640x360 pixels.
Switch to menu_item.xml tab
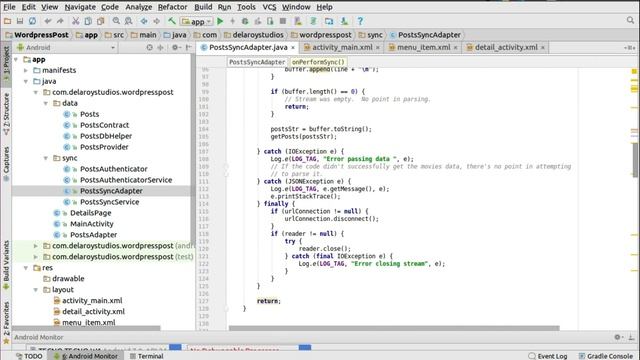point(423,47)
